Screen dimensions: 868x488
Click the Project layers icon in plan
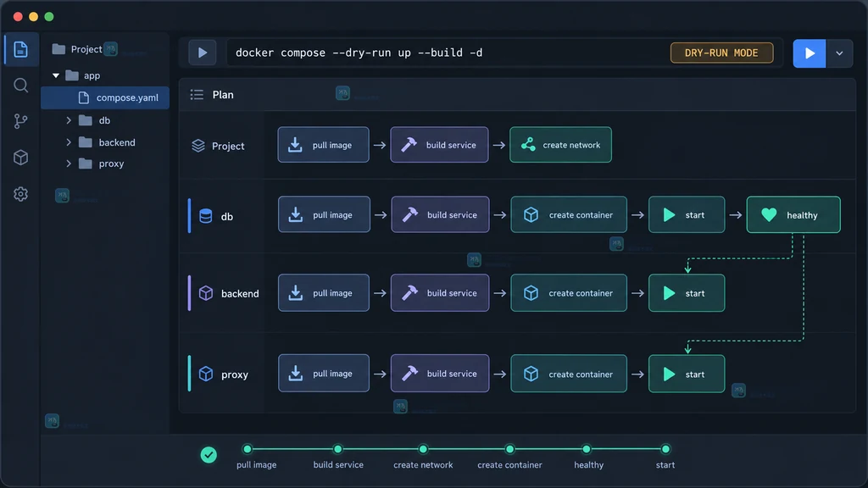pyautogui.click(x=198, y=146)
